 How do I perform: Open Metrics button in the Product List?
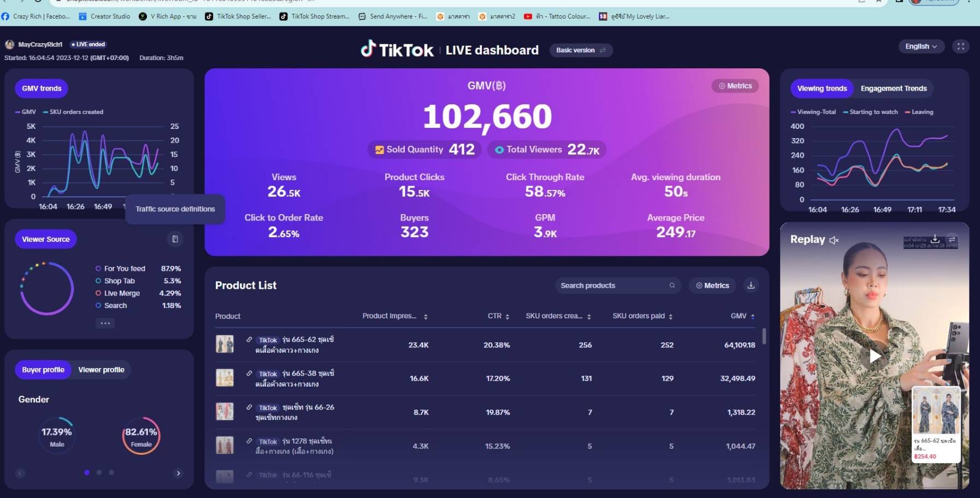[712, 286]
